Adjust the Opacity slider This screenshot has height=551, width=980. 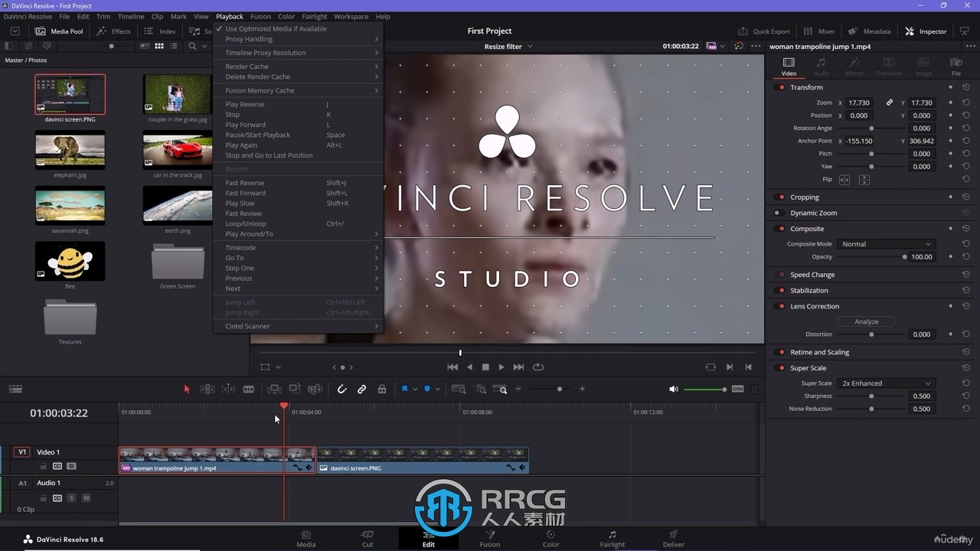(871, 257)
